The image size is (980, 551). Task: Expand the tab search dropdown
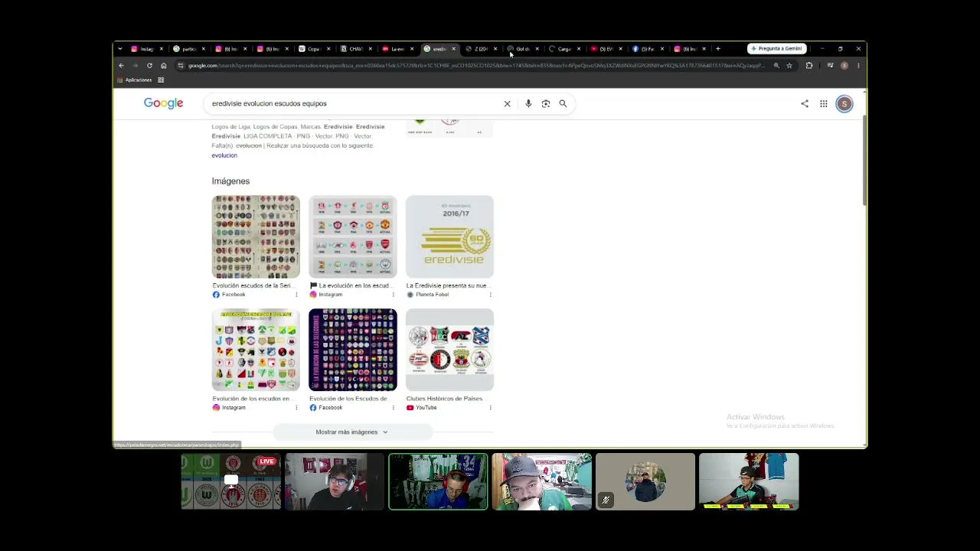tap(119, 49)
